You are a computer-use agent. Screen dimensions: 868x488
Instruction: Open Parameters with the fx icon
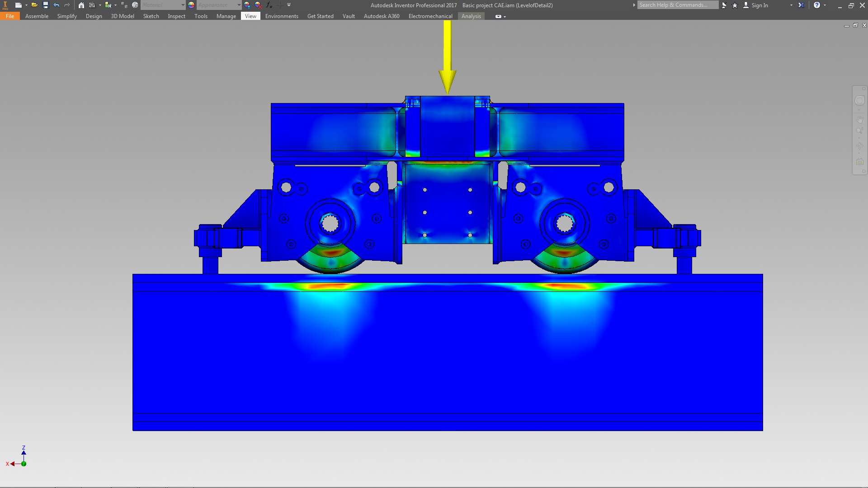[269, 5]
